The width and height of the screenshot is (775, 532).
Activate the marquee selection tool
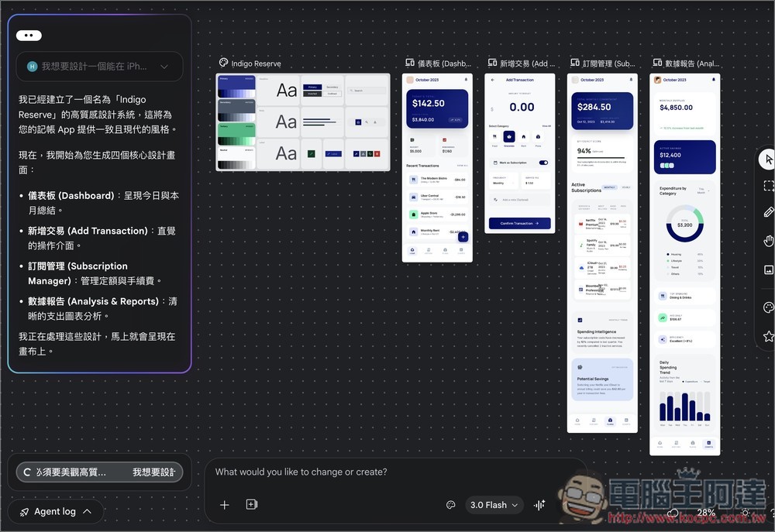[766, 186]
